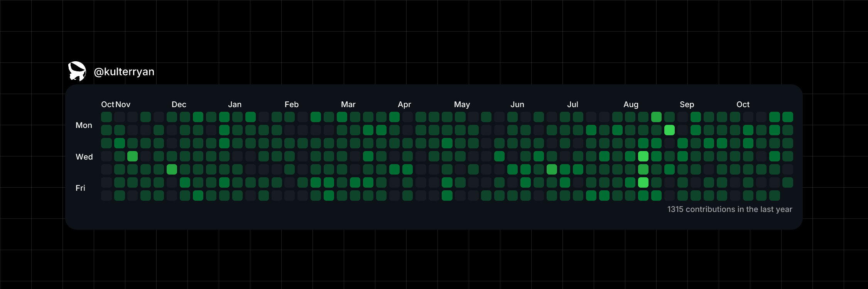Click the Aug month label

(x=631, y=104)
